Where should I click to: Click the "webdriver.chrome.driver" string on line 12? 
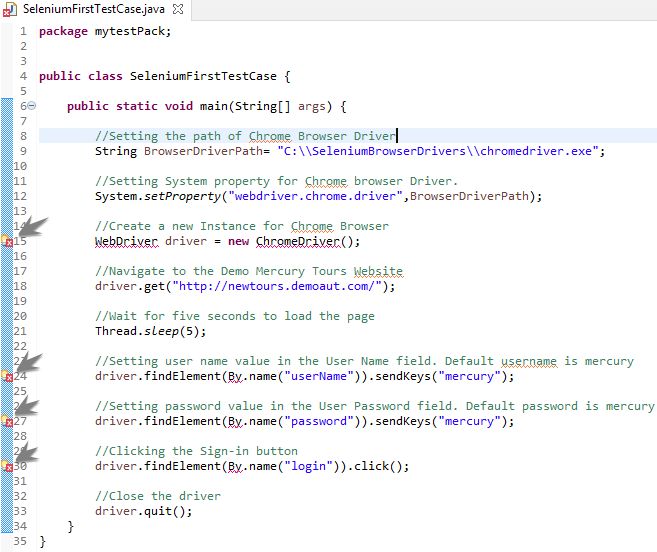(316, 196)
